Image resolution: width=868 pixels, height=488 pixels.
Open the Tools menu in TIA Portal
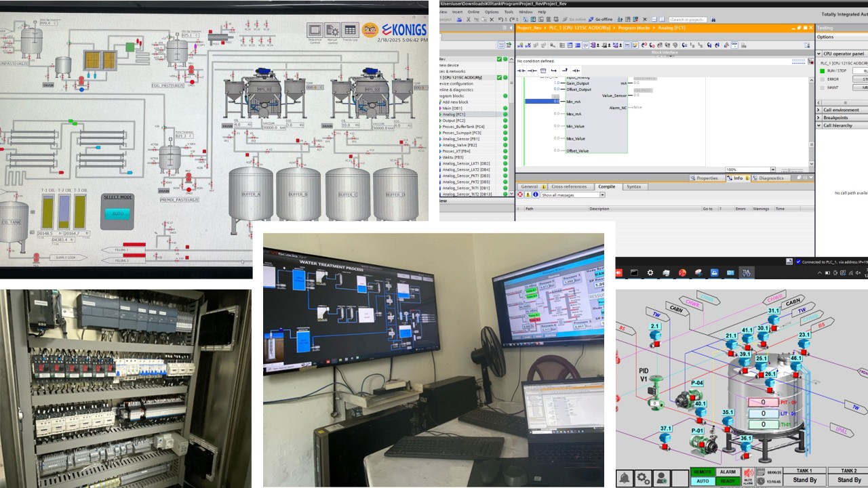coord(509,12)
